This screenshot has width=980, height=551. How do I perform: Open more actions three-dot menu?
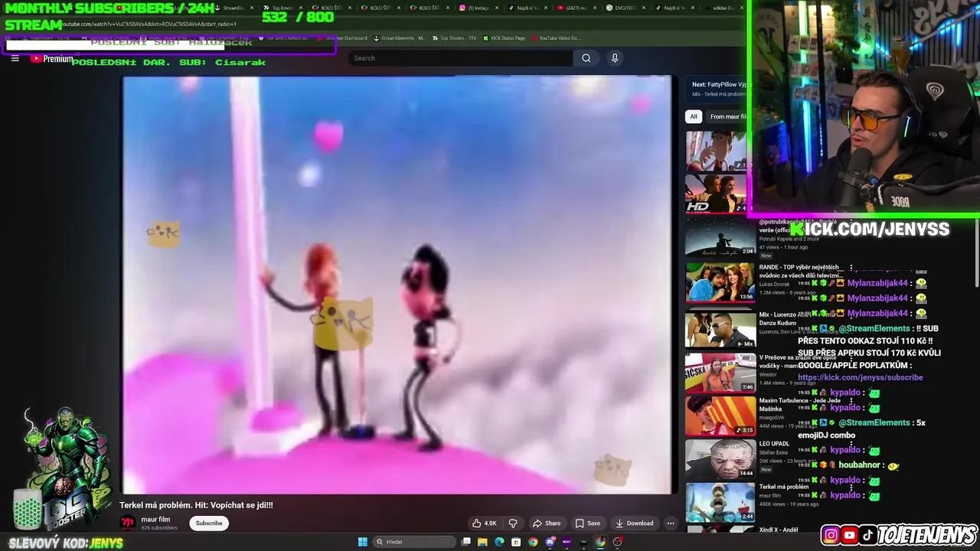[671, 523]
